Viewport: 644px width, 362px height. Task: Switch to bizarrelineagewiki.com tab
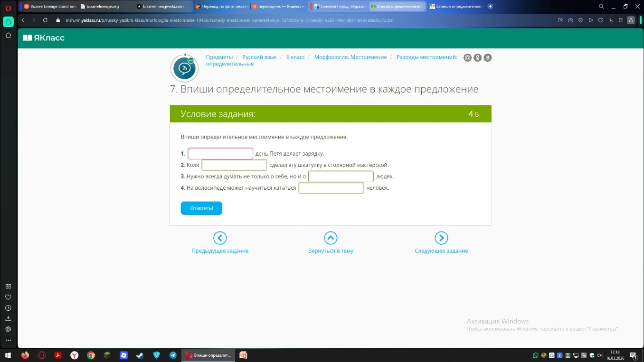pos(163,6)
